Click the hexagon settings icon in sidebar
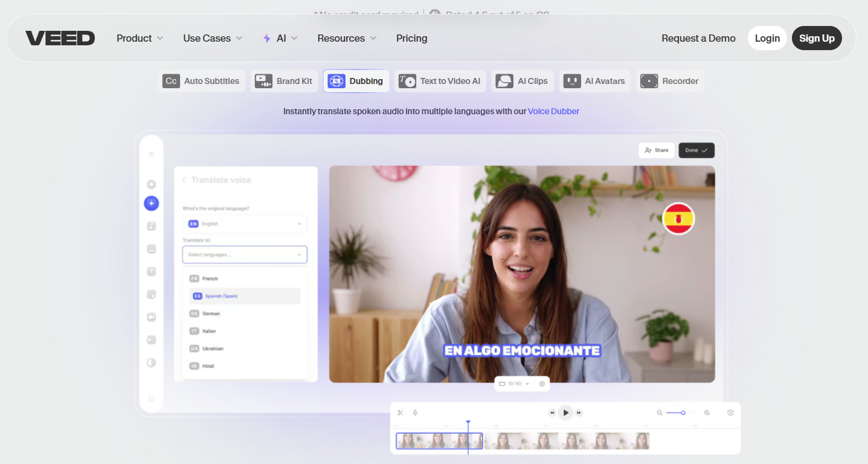The width and height of the screenshot is (868, 464). pyautogui.click(x=151, y=184)
